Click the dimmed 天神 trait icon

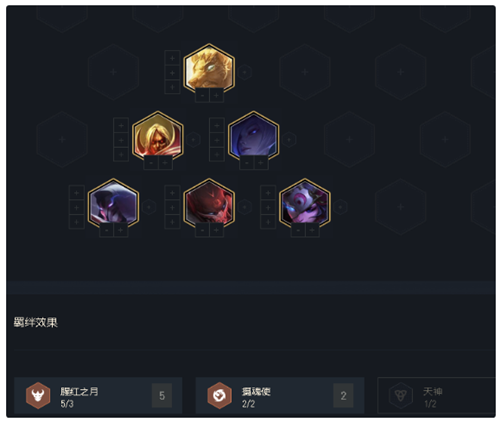(401, 396)
